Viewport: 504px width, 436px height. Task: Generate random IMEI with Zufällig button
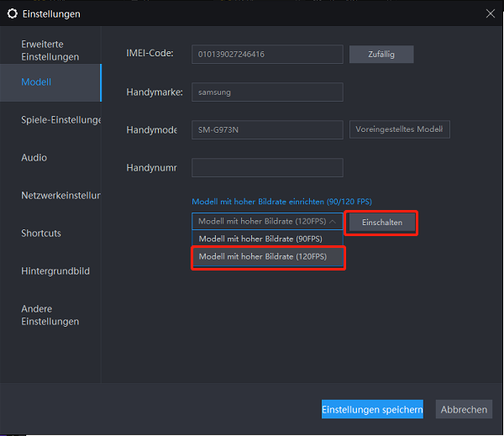tap(381, 54)
